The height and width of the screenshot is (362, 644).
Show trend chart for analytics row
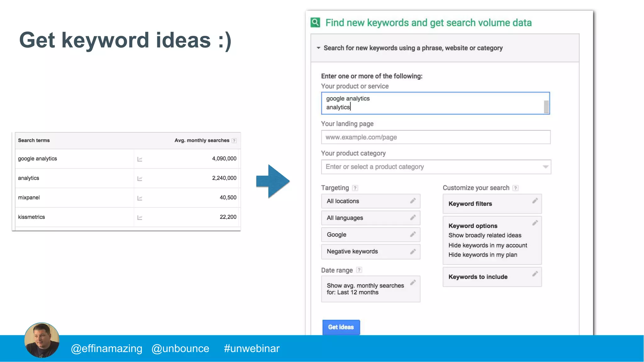[x=140, y=179]
